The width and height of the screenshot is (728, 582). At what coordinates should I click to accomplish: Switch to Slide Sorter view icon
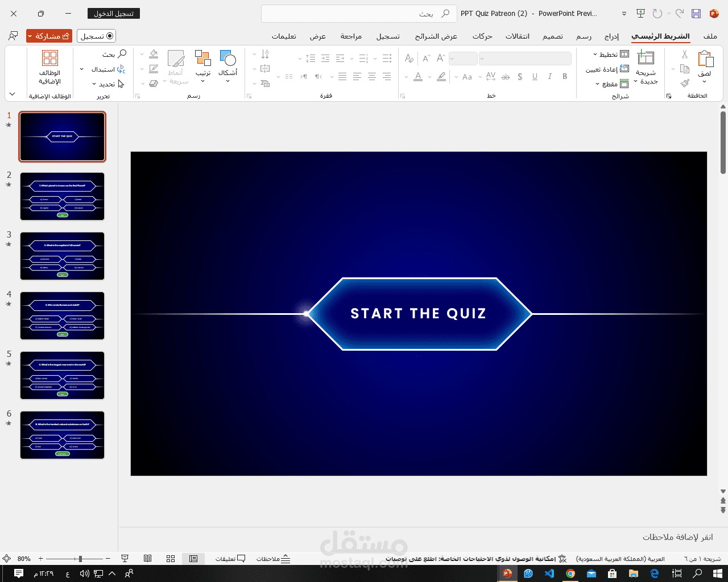(x=171, y=559)
